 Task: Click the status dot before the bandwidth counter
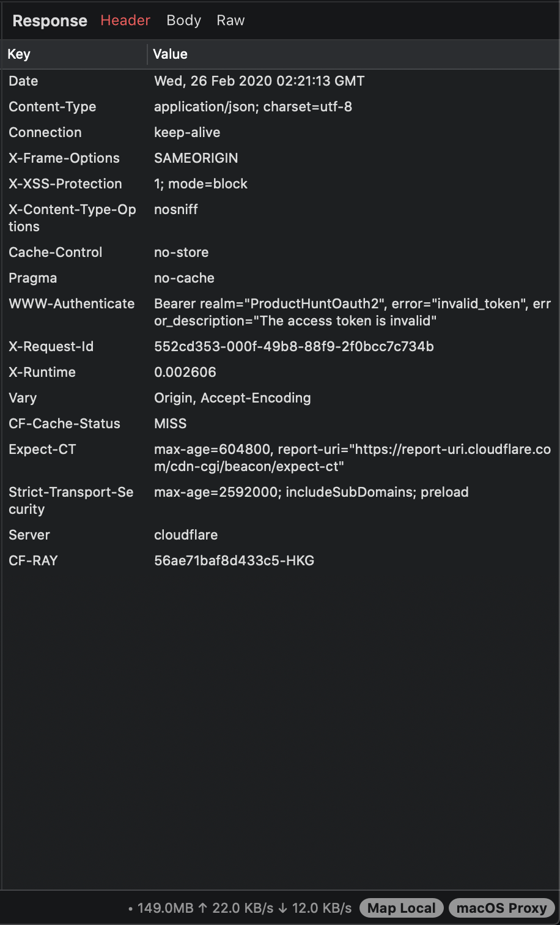coord(130,908)
